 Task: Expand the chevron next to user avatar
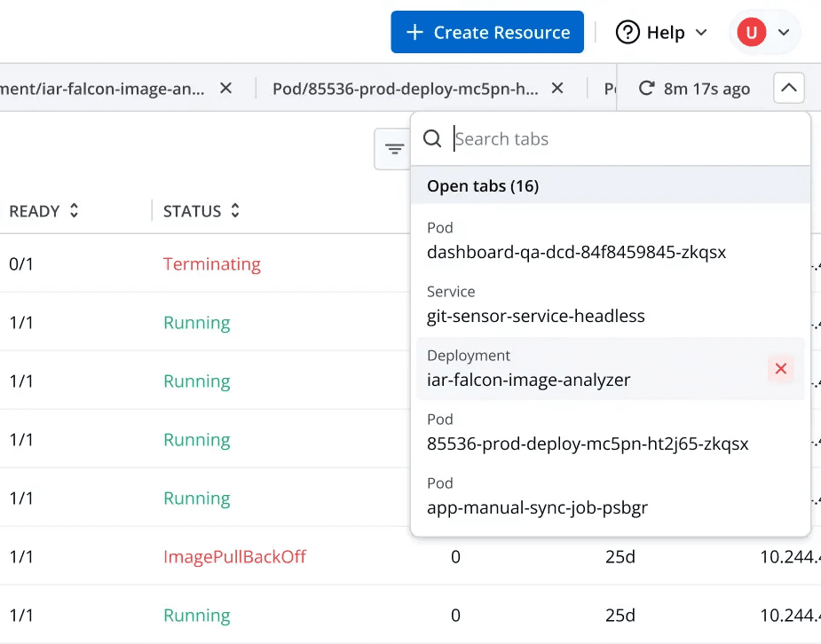(x=784, y=33)
